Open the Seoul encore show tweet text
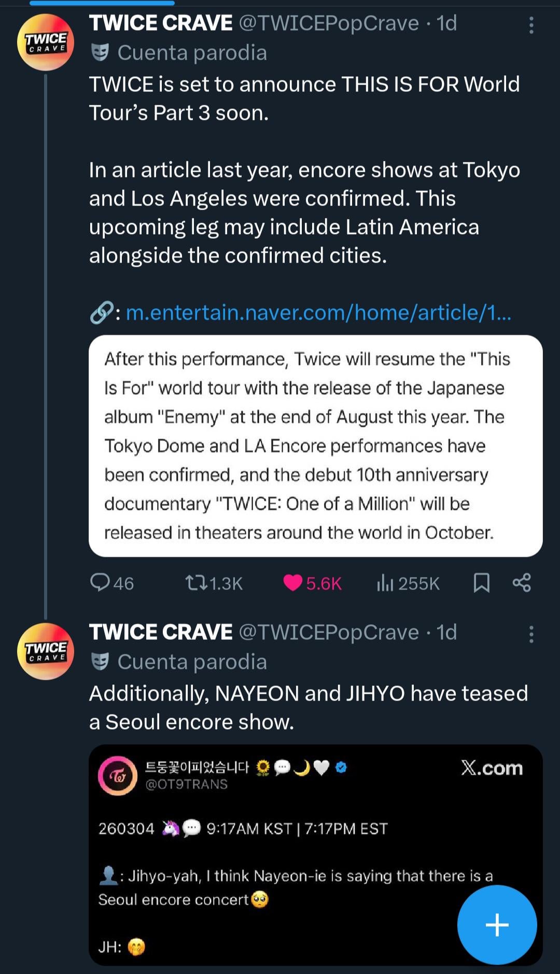Viewport: 560px width, 974px height. tap(309, 708)
